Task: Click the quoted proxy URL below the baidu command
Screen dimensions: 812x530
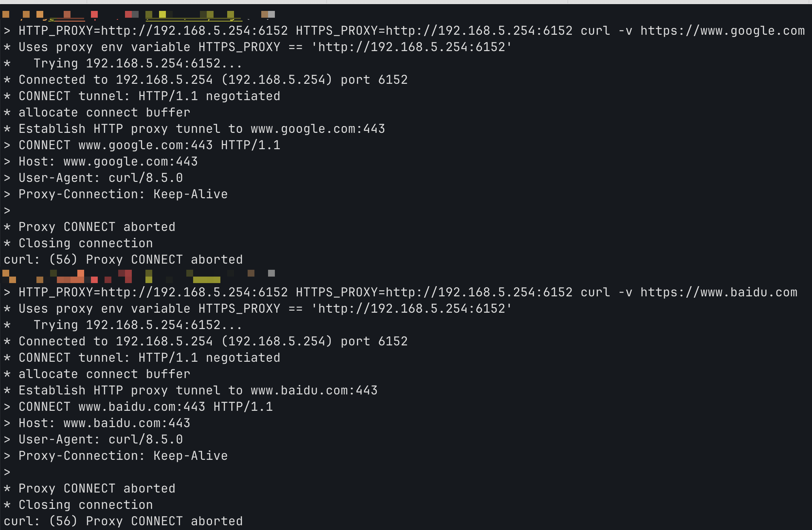Action: 411,309
